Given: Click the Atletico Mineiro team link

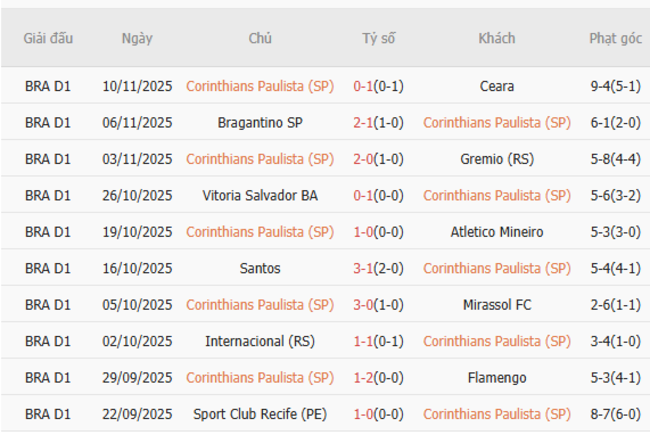Looking at the screenshot, I should 496,232.
